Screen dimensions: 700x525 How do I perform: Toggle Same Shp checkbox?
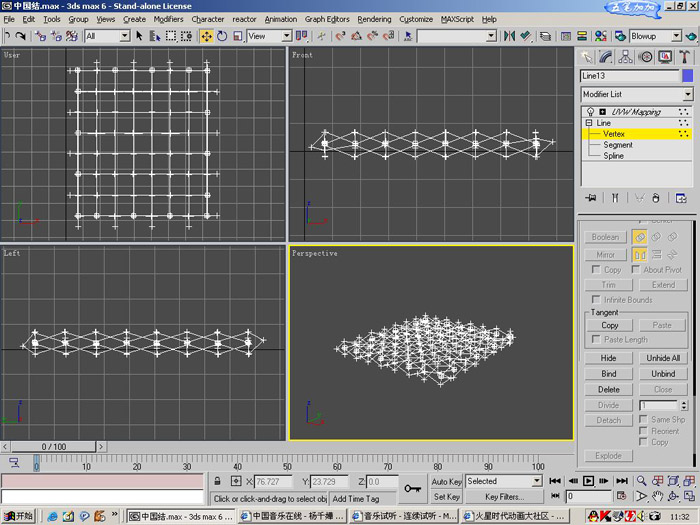(x=643, y=419)
